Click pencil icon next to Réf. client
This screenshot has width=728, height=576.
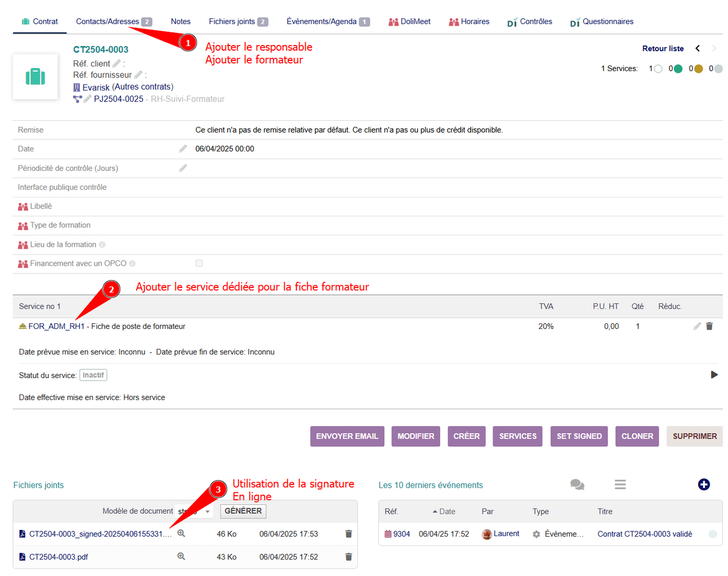tap(117, 63)
